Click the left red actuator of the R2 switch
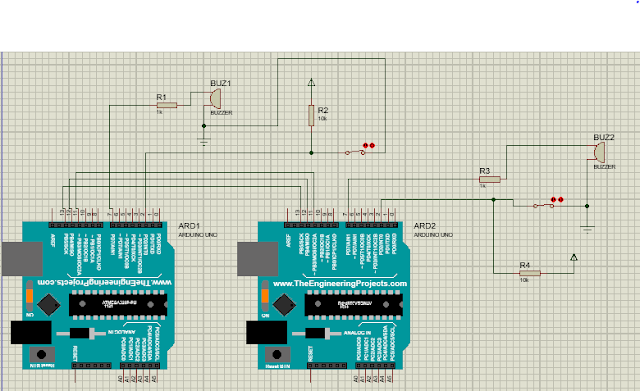 (365, 145)
